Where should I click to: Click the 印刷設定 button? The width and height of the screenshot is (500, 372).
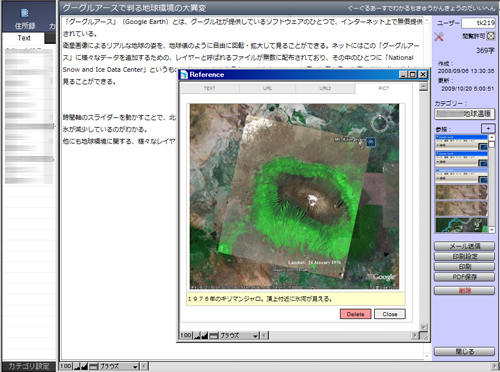[464, 256]
